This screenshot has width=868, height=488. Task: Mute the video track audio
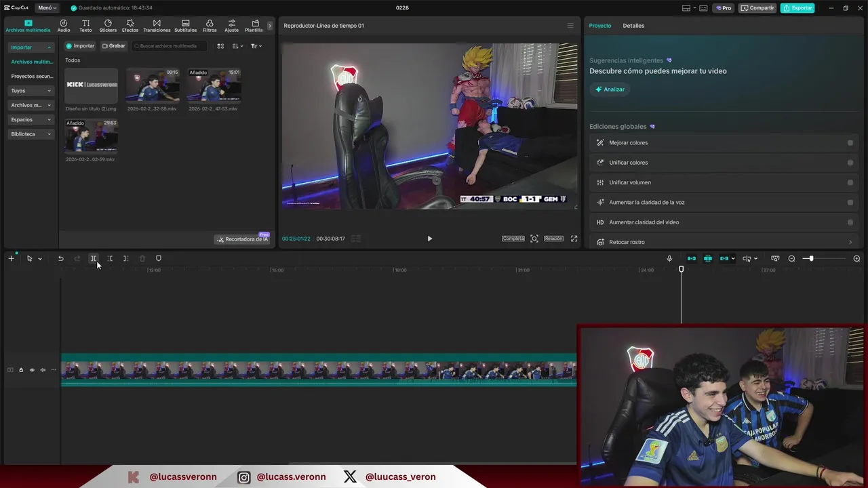(43, 370)
